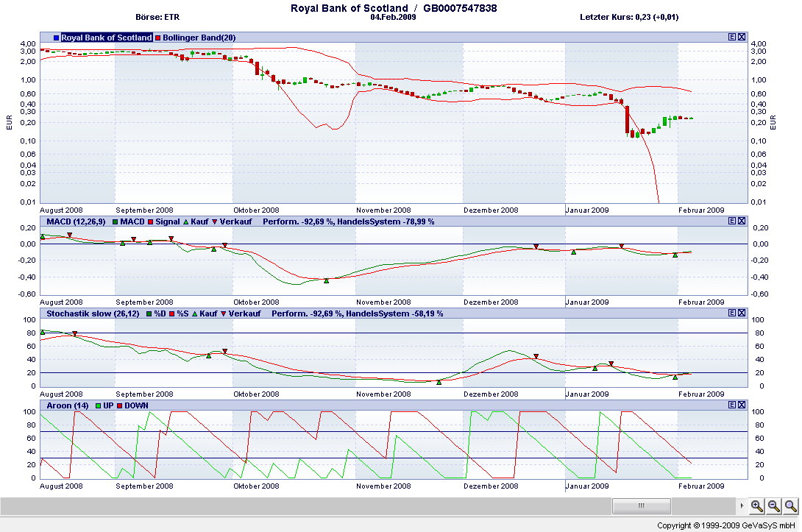Click 'Oktober 2008' on the price chart axis
802x532 pixels.
[256, 210]
